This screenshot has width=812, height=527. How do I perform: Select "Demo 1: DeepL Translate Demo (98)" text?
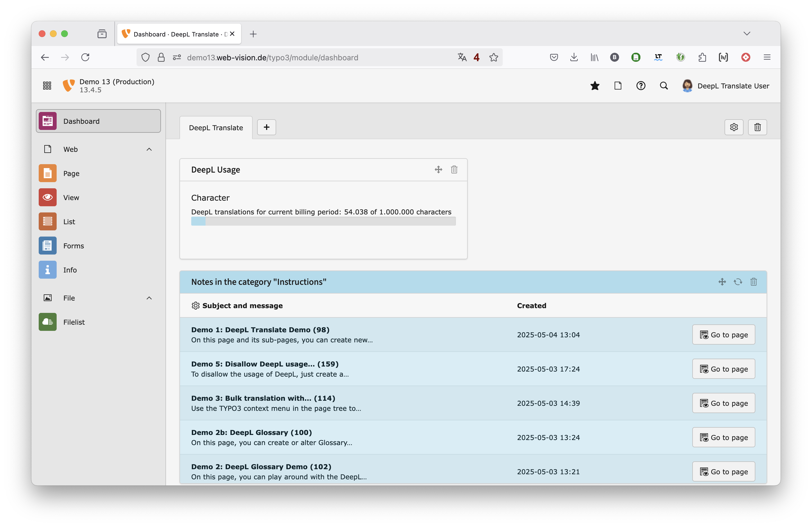coord(260,330)
